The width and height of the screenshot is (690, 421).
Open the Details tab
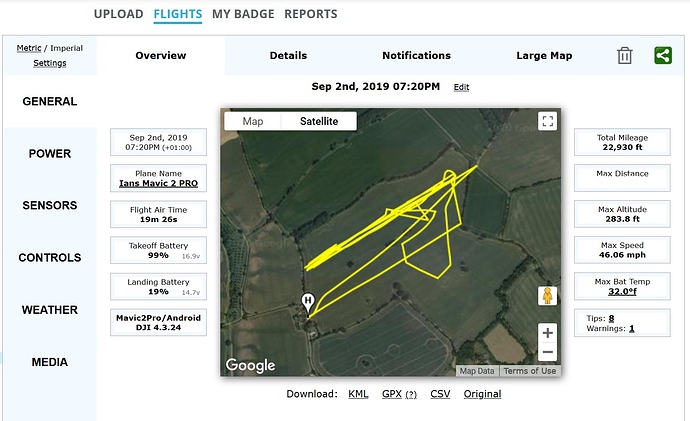click(x=288, y=56)
